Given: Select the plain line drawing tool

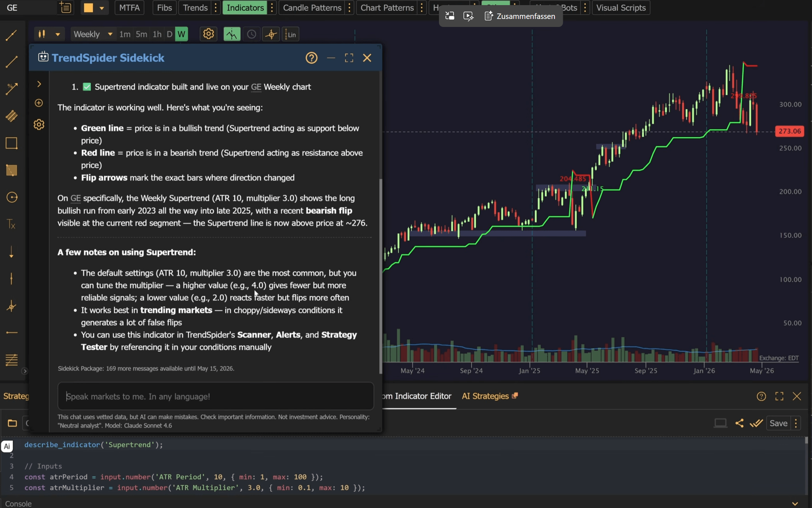Looking at the screenshot, I should [x=11, y=62].
